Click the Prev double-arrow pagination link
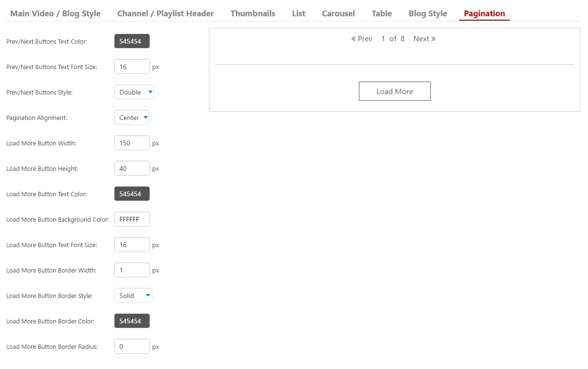Viewport: 588px width, 369px height. point(362,39)
